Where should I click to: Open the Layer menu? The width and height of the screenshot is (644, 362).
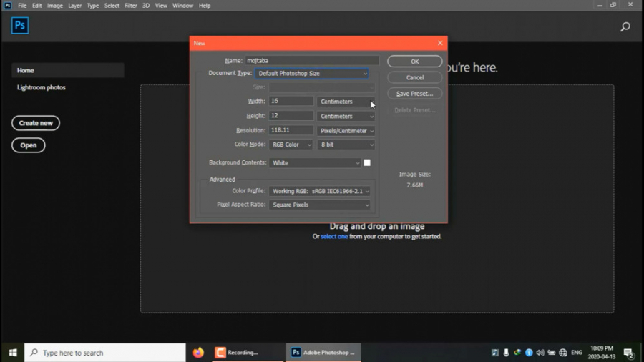click(74, 5)
